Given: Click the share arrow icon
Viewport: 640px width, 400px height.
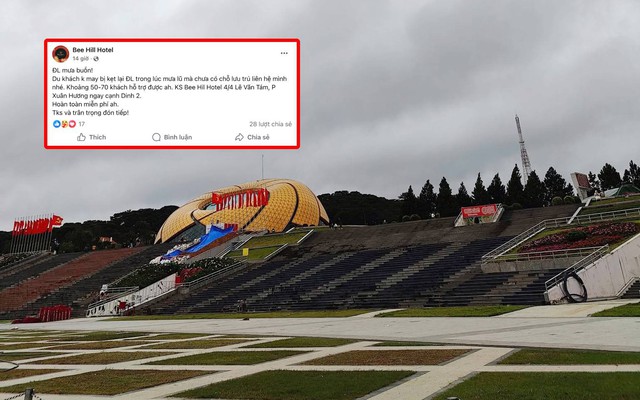Looking at the screenshot, I should [239, 137].
